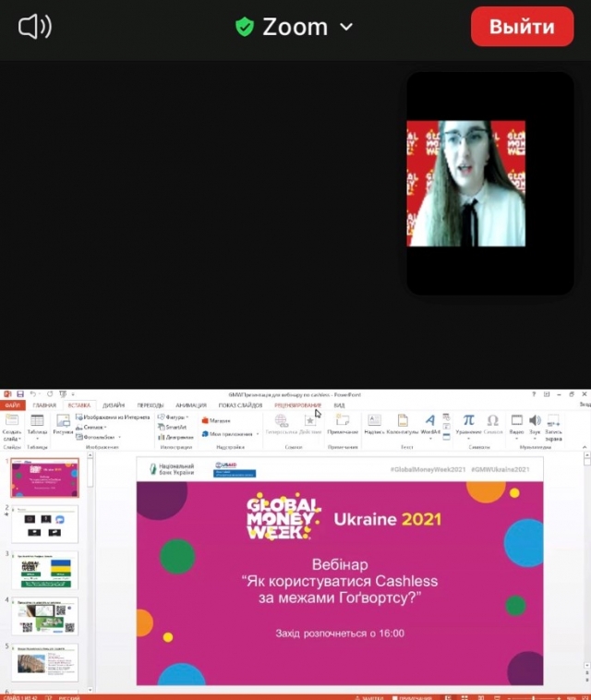Open the Таблица insert table dropdown
The width and height of the screenshot is (591, 700).
[37, 426]
